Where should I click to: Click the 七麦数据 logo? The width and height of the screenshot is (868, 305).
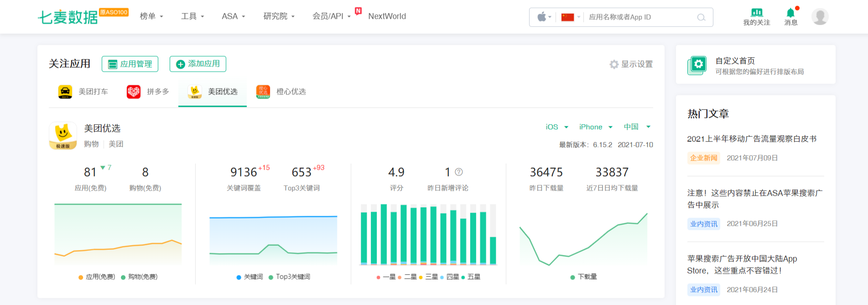pyautogui.click(x=68, y=17)
